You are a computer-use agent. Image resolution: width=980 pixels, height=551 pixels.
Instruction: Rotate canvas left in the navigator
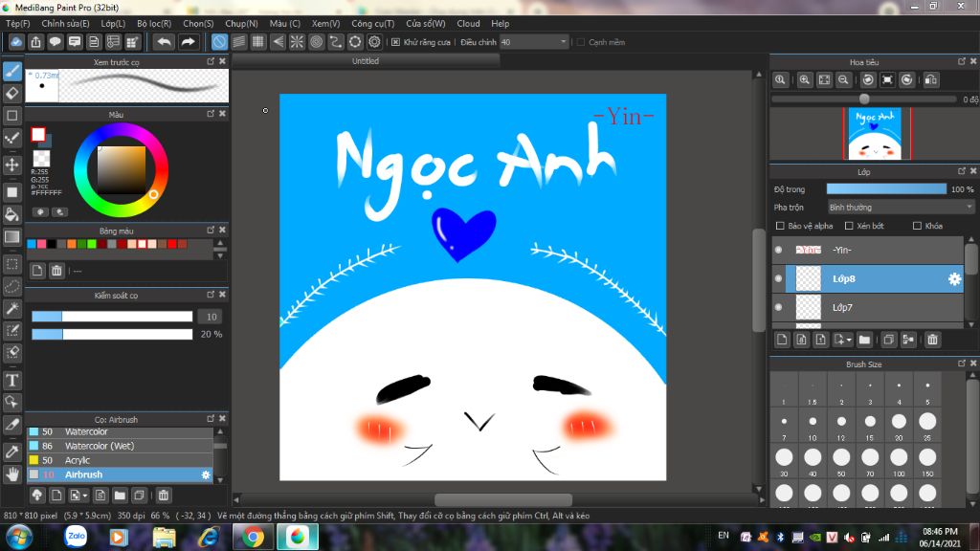[x=867, y=80]
